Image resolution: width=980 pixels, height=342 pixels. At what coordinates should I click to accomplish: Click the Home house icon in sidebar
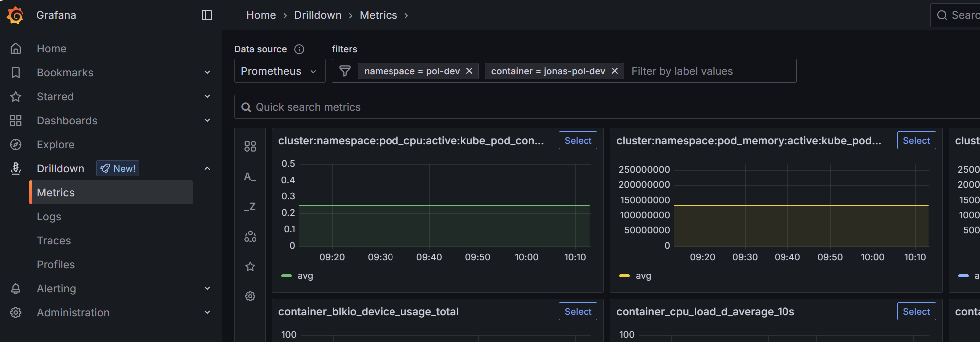[16, 49]
